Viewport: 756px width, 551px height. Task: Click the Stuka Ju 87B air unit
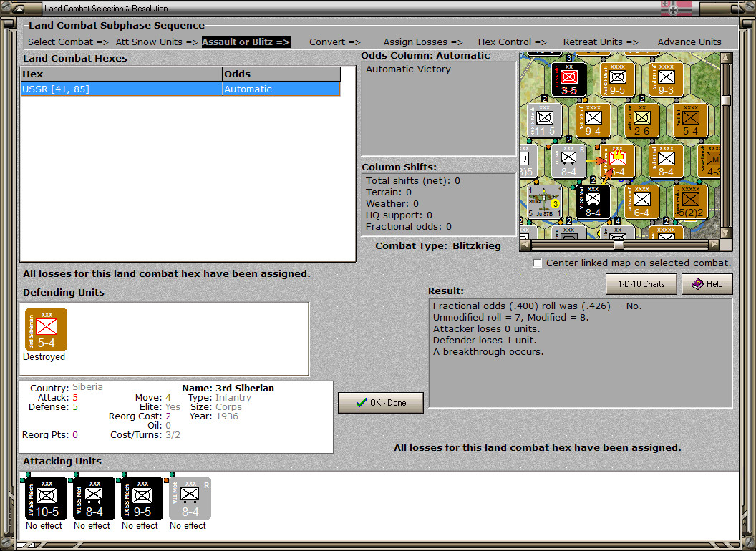pyautogui.click(x=544, y=202)
